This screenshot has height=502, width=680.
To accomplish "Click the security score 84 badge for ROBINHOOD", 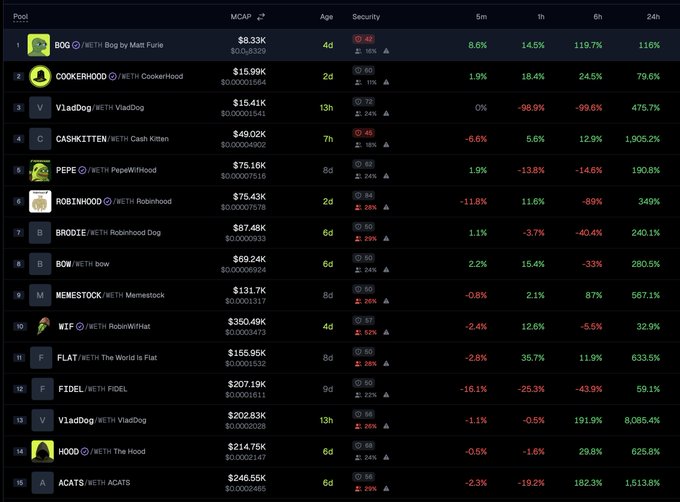I will click(x=364, y=196).
